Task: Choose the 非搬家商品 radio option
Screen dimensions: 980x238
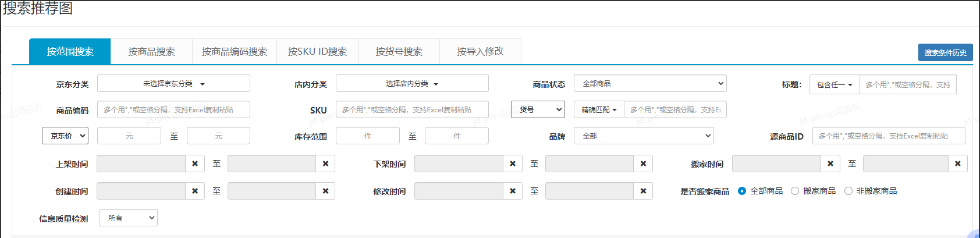Action: (848, 191)
